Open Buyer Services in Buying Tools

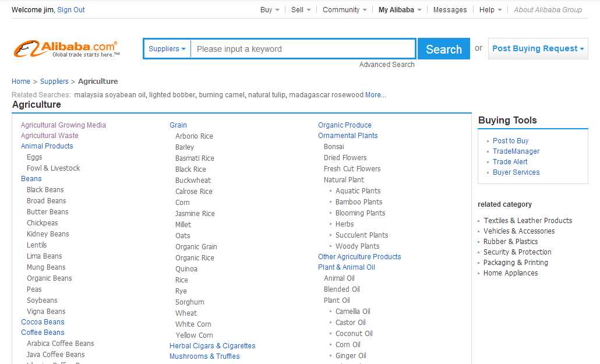[516, 172]
